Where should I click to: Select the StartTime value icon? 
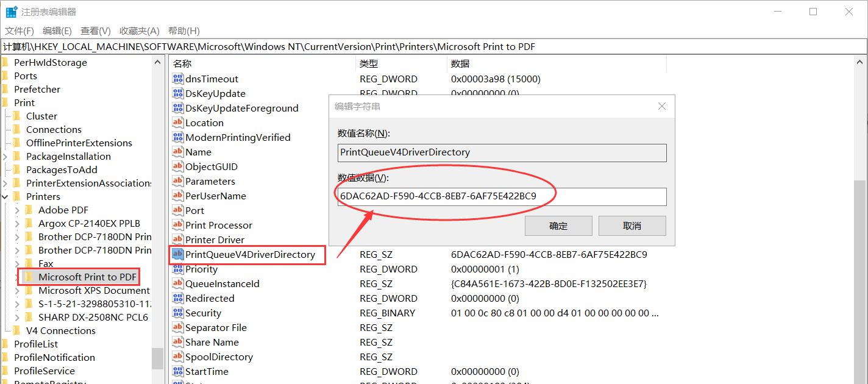pos(177,371)
